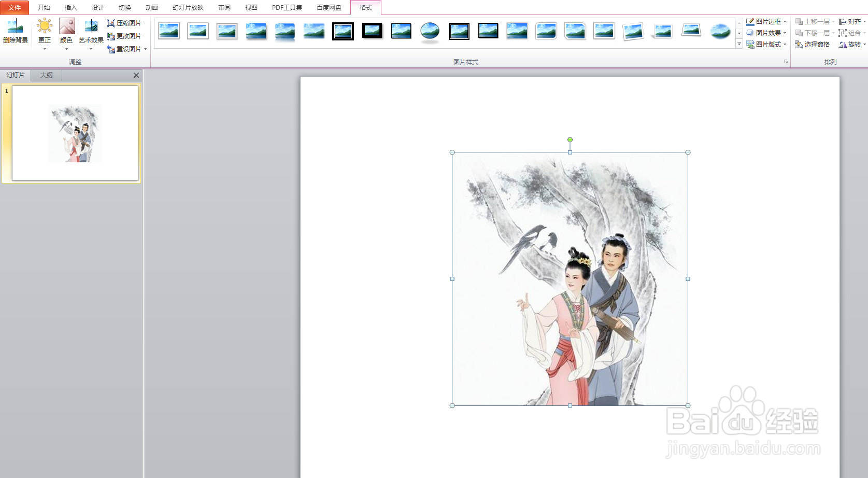Step to the next row of picture styles
868x478 pixels.
tap(739, 33)
